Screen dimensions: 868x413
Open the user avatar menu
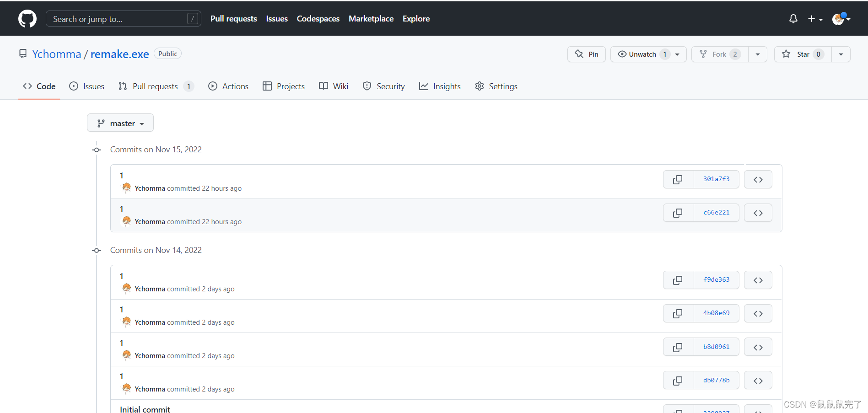841,19
